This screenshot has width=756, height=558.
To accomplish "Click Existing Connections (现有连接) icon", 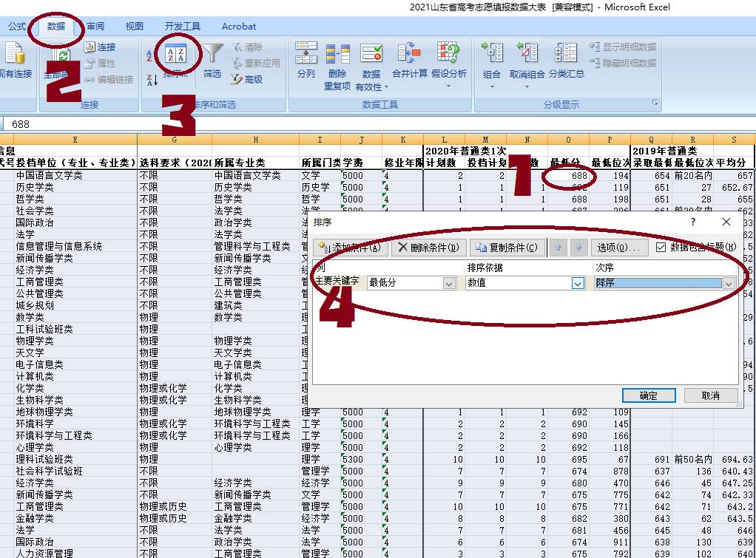I will (x=15, y=53).
